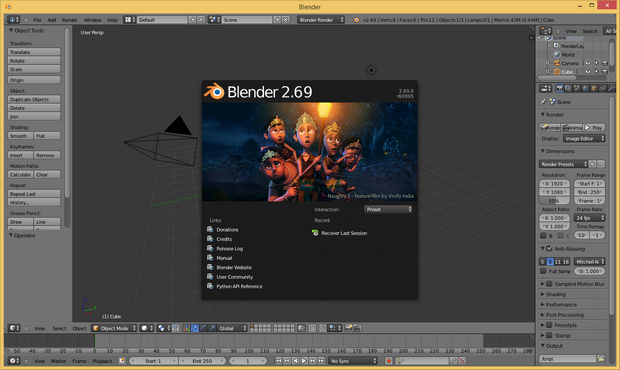Jump to the end frame

pyautogui.click(x=321, y=361)
